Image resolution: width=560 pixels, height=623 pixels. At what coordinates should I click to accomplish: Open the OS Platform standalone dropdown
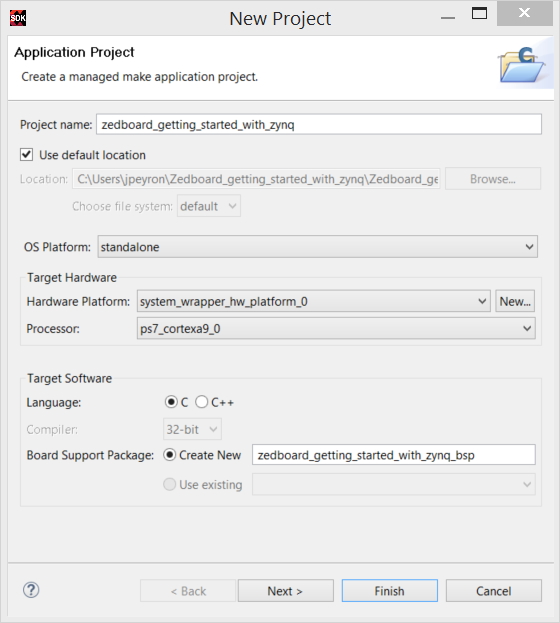pyautogui.click(x=318, y=247)
